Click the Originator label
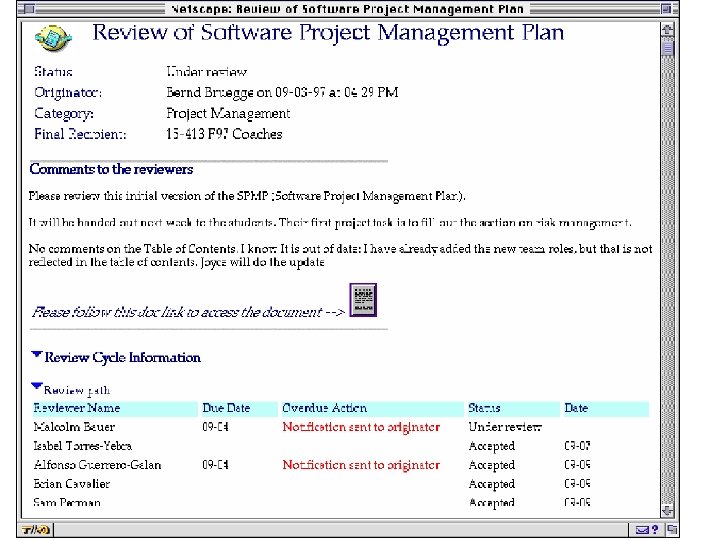 68,92
